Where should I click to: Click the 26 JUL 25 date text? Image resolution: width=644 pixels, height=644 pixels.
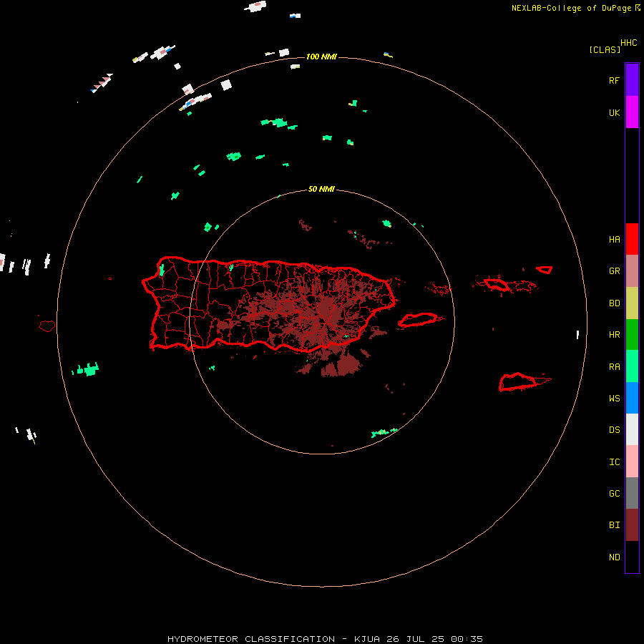415,639
